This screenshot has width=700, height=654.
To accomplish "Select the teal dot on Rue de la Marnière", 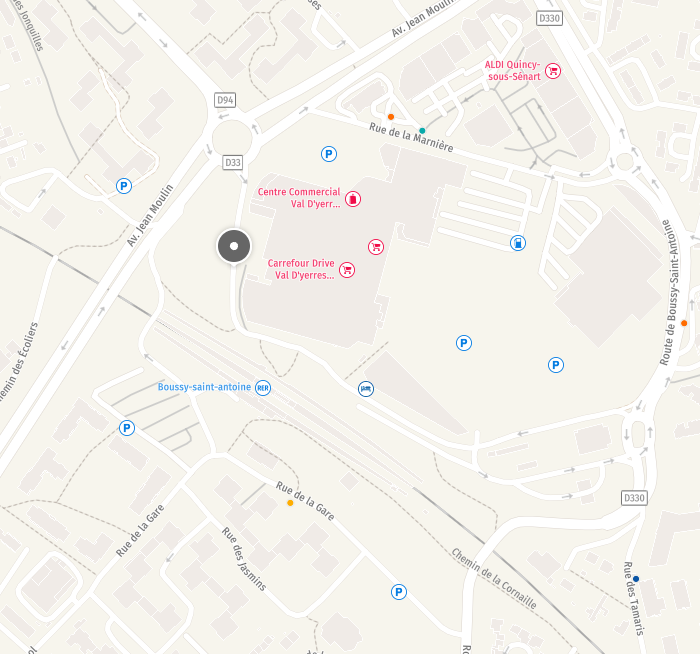I will click(x=422, y=131).
